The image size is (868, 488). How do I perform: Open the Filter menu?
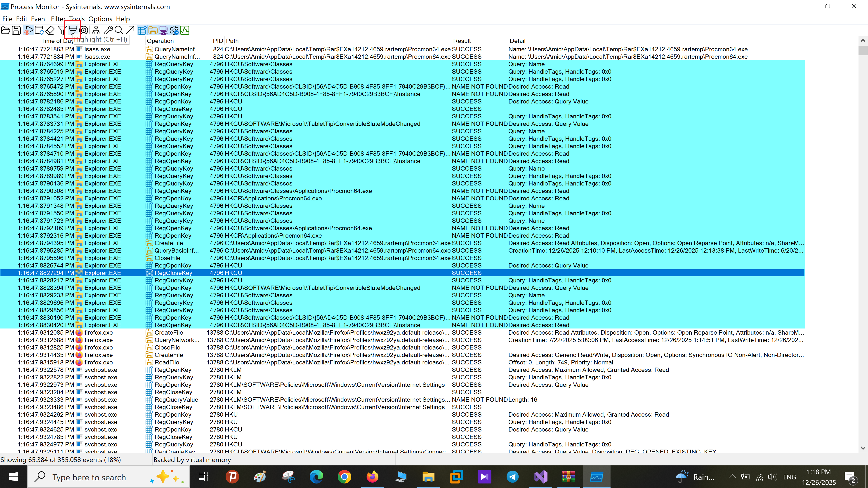click(x=58, y=19)
